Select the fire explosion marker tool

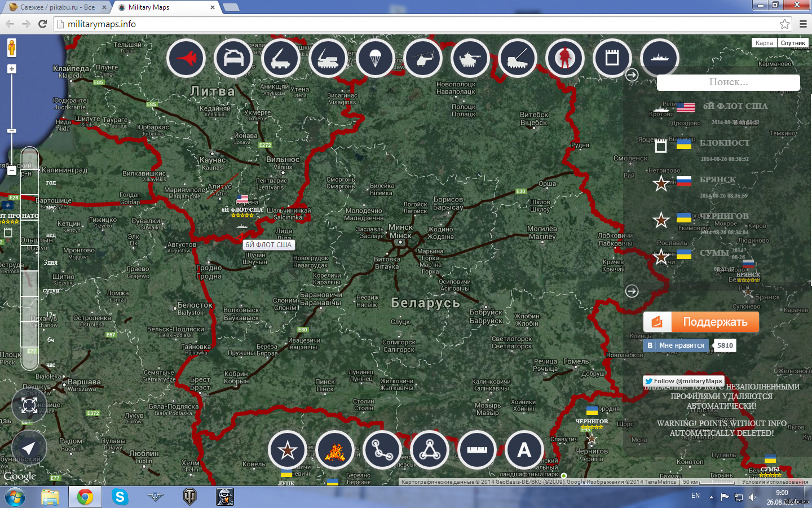click(x=335, y=450)
